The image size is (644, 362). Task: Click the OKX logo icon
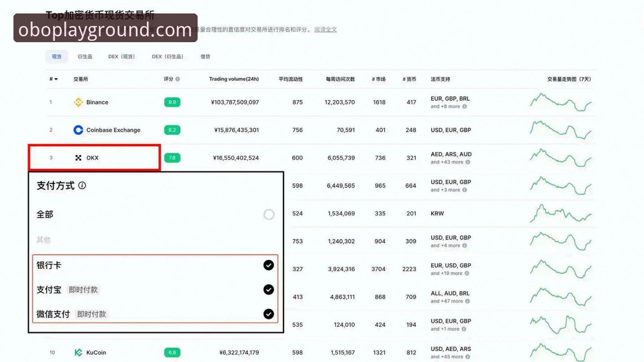click(x=78, y=158)
